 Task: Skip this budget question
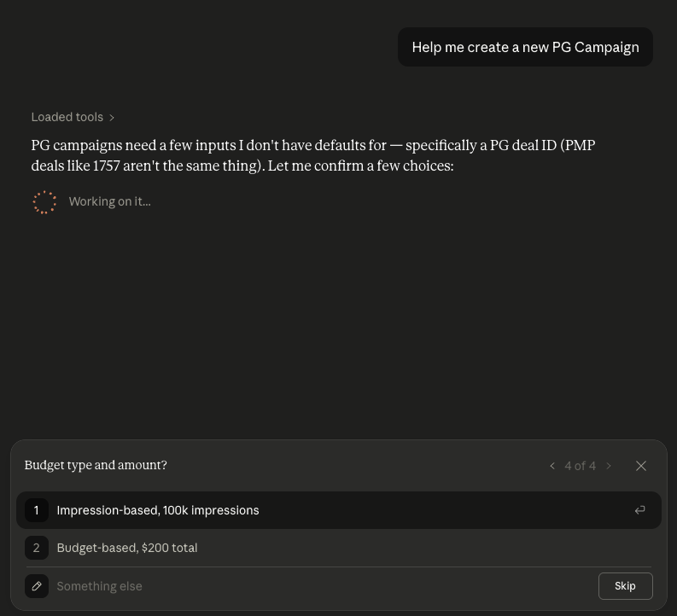click(625, 586)
